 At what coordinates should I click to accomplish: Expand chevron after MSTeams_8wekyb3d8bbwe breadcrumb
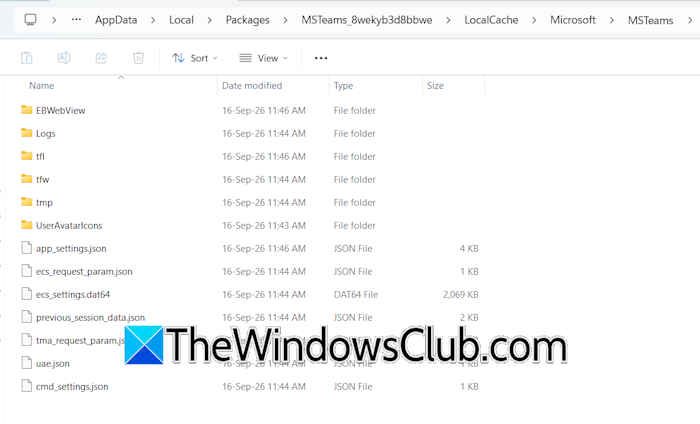pos(448,20)
